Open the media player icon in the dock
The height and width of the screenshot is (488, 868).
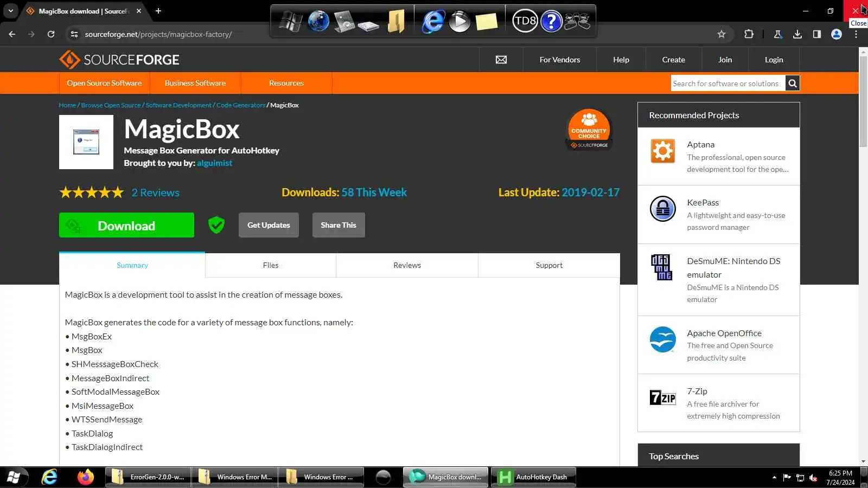click(459, 22)
